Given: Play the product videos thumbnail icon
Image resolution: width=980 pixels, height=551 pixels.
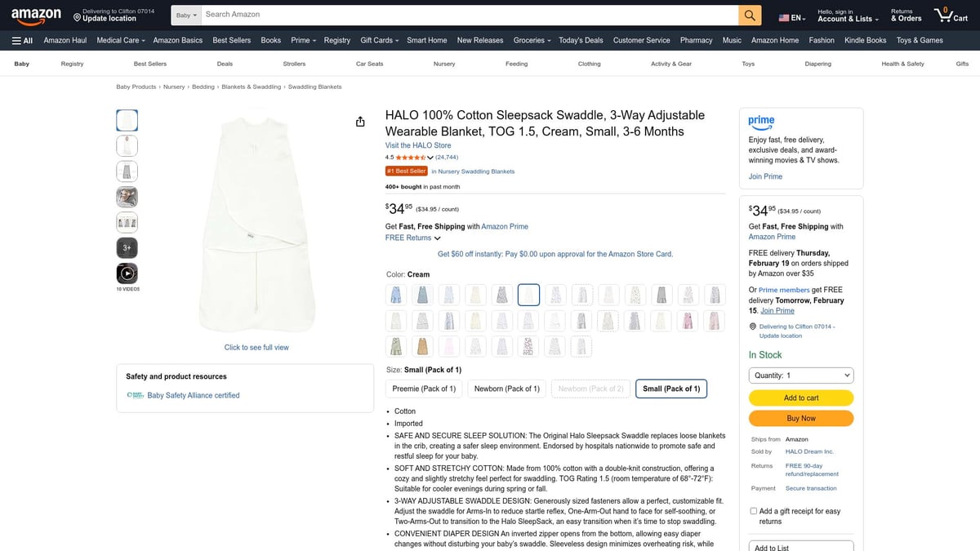Looking at the screenshot, I should click(x=127, y=273).
